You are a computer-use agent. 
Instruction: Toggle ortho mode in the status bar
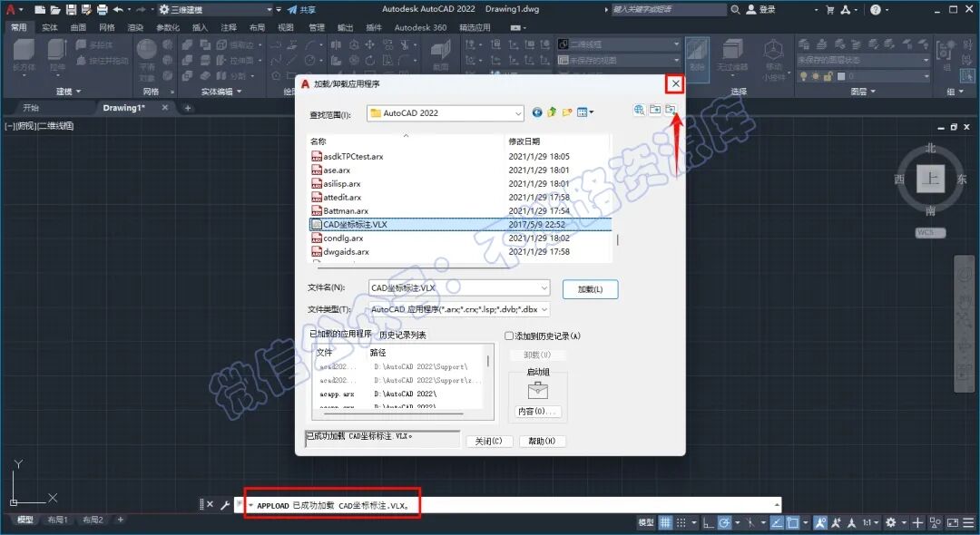point(708,522)
